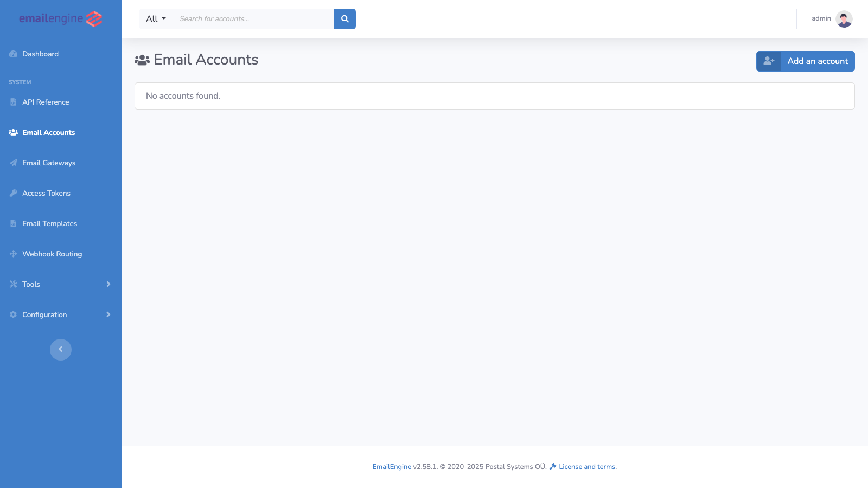
Task: Collapse the sidebar with the arrow button
Action: [60, 349]
